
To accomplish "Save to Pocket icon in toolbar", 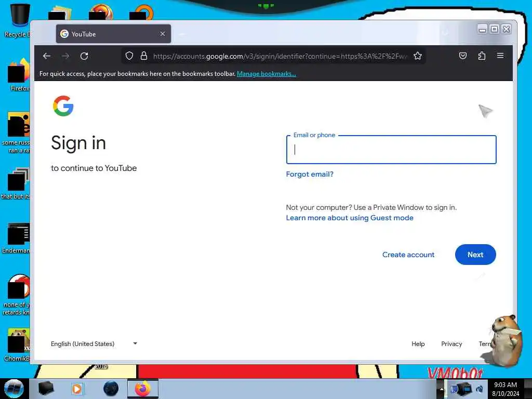I will [463, 56].
